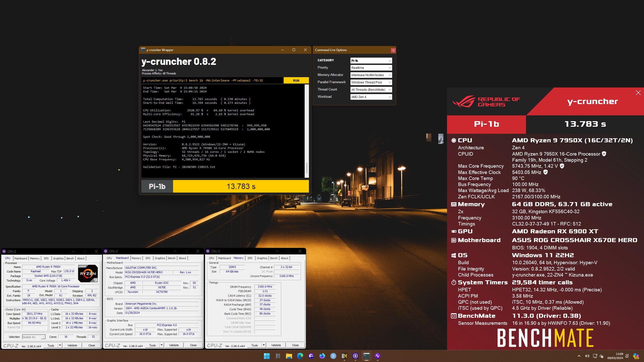Image resolution: width=644 pixels, height=362 pixels.
Task: Click the yellow 13.783 s result bar
Action: 241,186
